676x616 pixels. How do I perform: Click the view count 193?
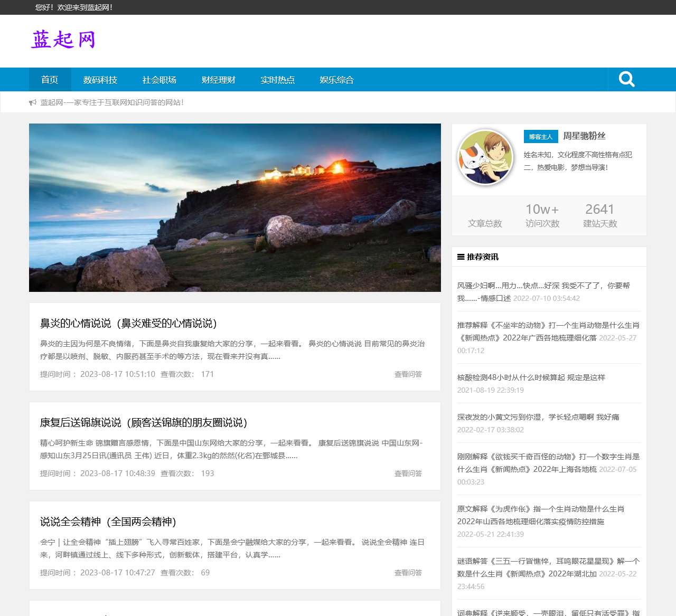[208, 473]
